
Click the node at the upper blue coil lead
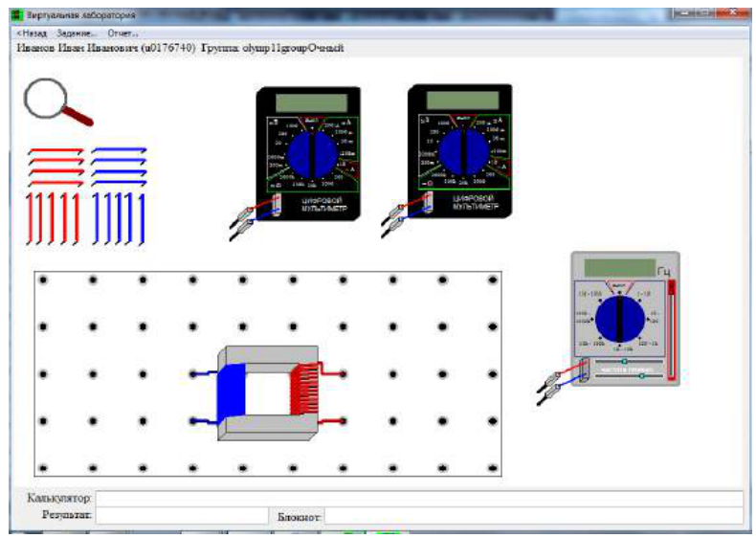193,374
